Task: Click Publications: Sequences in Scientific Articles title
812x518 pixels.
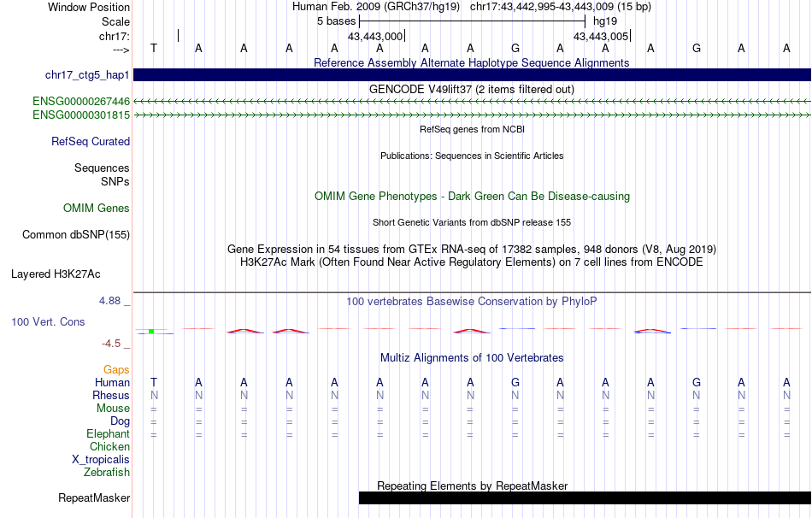Action: [x=472, y=156]
